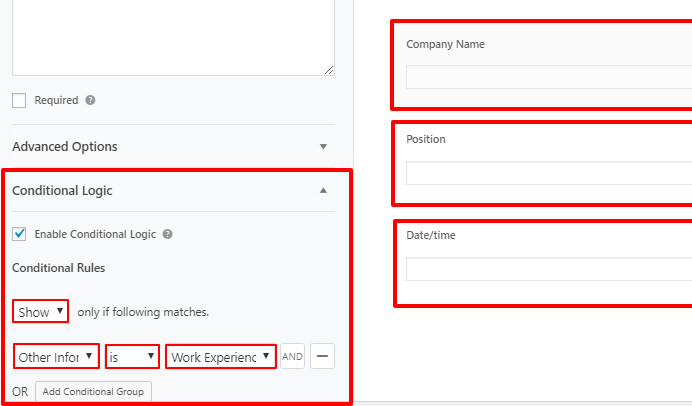Click the Enable Conditional Logic label text
Image resolution: width=692 pixels, height=406 pixels.
coord(95,234)
